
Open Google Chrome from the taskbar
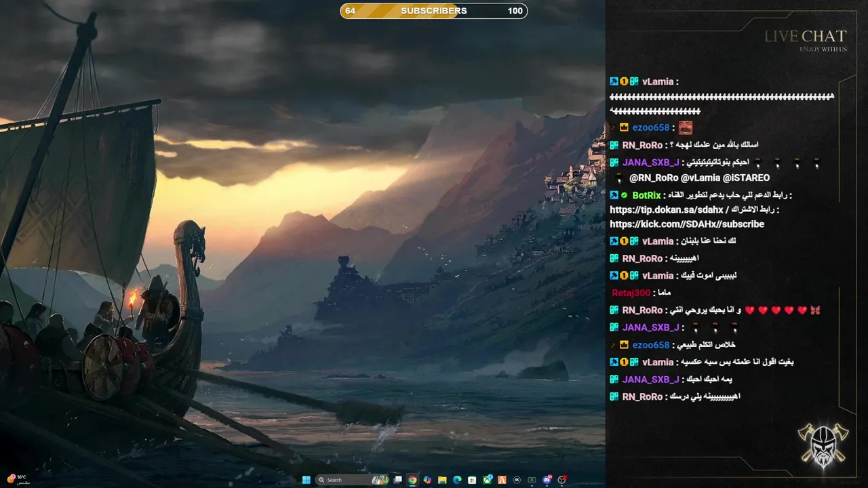(x=412, y=480)
